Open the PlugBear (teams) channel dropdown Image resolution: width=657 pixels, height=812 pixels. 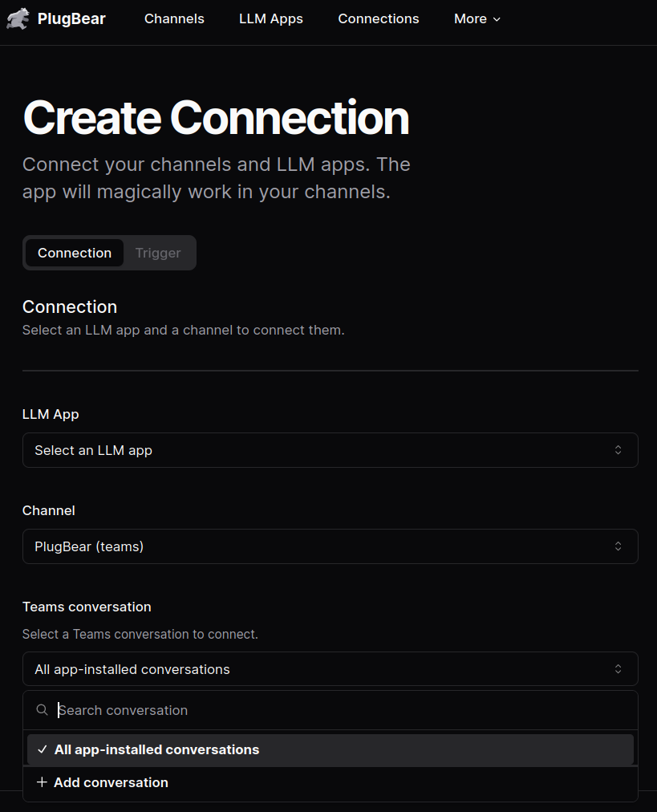point(330,546)
